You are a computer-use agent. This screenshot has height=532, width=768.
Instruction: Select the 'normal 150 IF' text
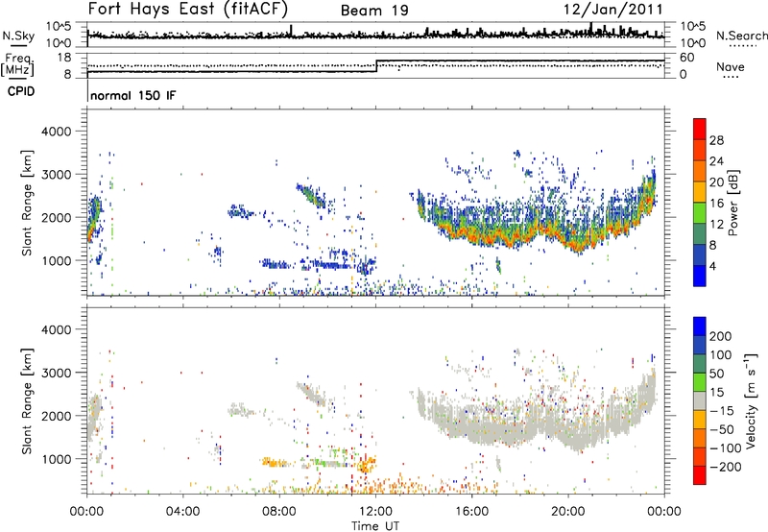[133, 95]
